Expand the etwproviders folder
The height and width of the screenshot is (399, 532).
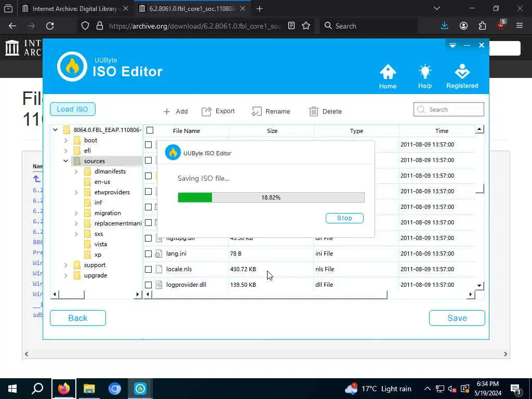pyautogui.click(x=76, y=192)
